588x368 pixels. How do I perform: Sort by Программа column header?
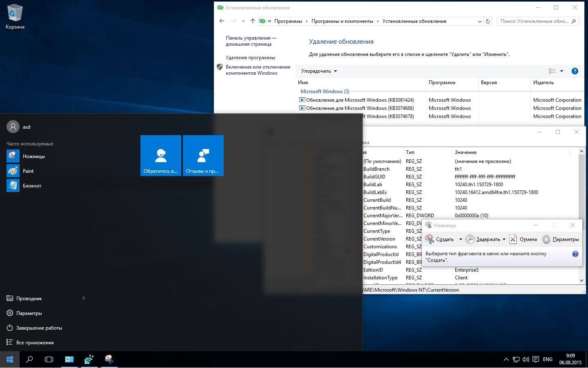452,83
